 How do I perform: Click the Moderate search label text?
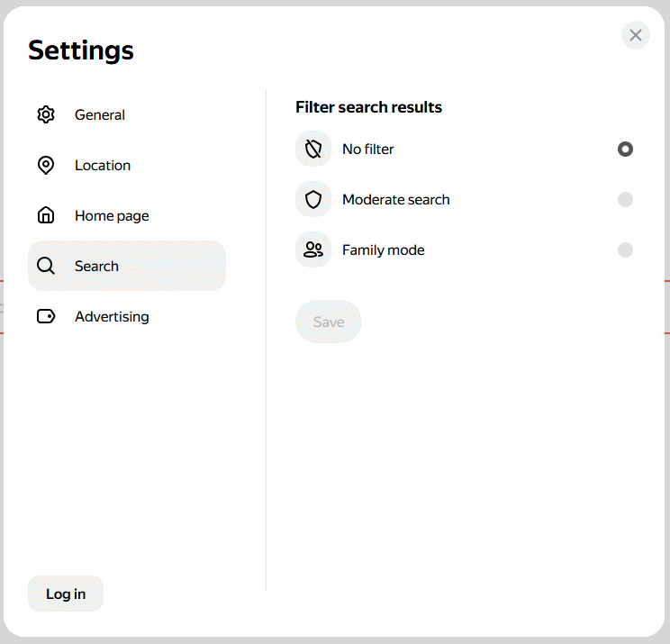pos(396,200)
